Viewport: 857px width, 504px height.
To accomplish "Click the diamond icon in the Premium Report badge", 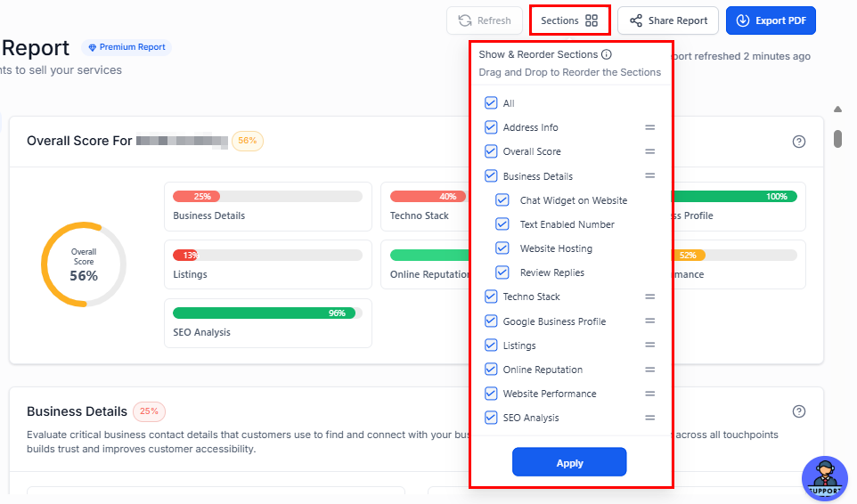I will pyautogui.click(x=93, y=47).
